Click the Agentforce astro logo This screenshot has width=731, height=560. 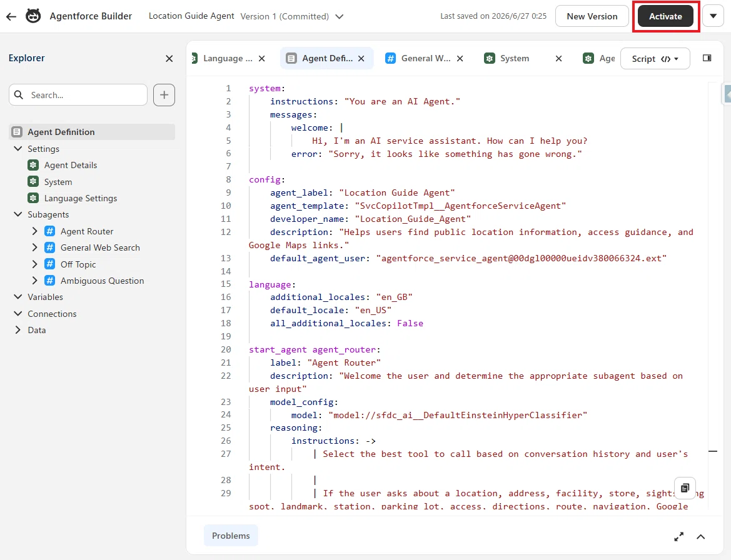[33, 16]
